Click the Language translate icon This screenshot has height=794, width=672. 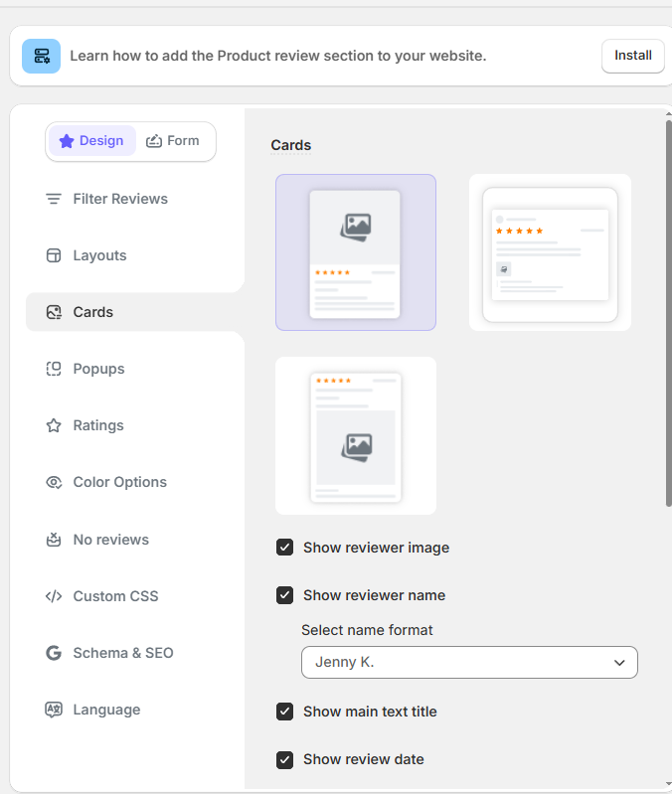point(54,710)
